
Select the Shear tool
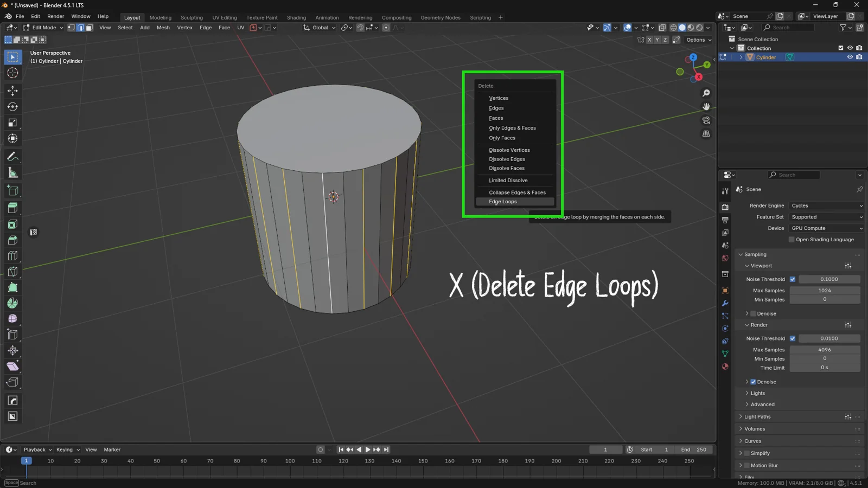point(12,367)
